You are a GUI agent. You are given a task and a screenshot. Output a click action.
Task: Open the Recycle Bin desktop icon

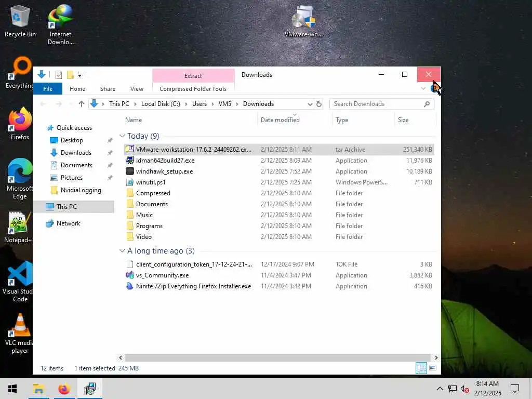(20, 21)
